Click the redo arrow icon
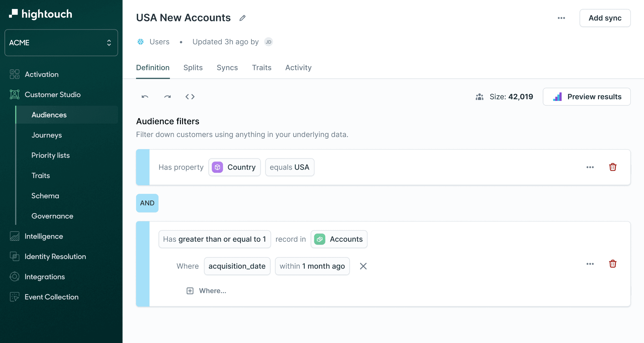 [167, 96]
